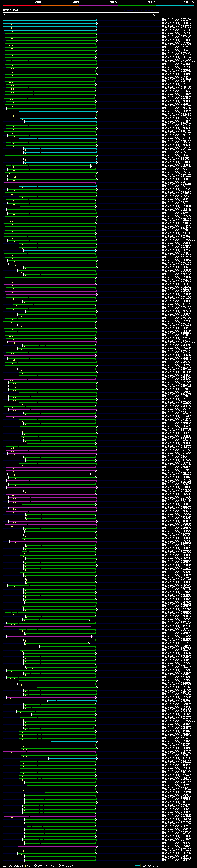The image size is (197, 868).
Task: Click the orange ~40% identity legend bar
Action: [x=60, y=6]
